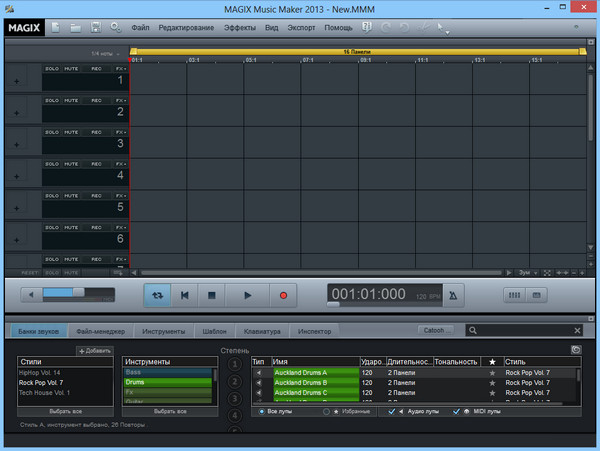Switch to the Файл-менеджер tab
Viewport: 600px width, 451px height.
[99, 330]
